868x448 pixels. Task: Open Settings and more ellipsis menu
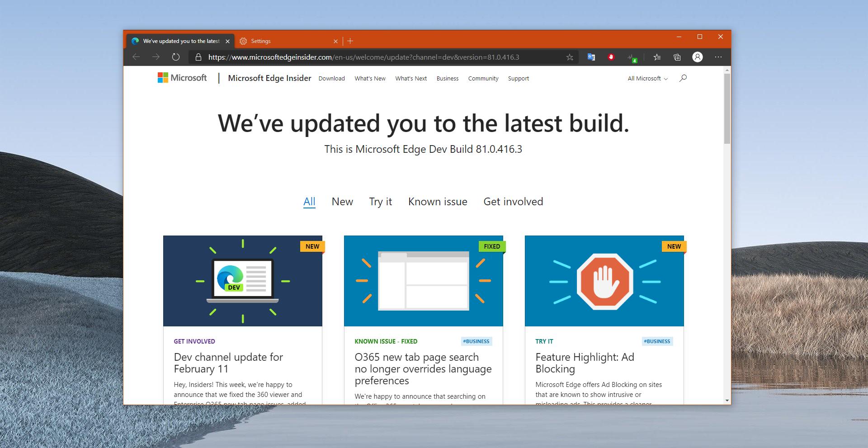(718, 57)
